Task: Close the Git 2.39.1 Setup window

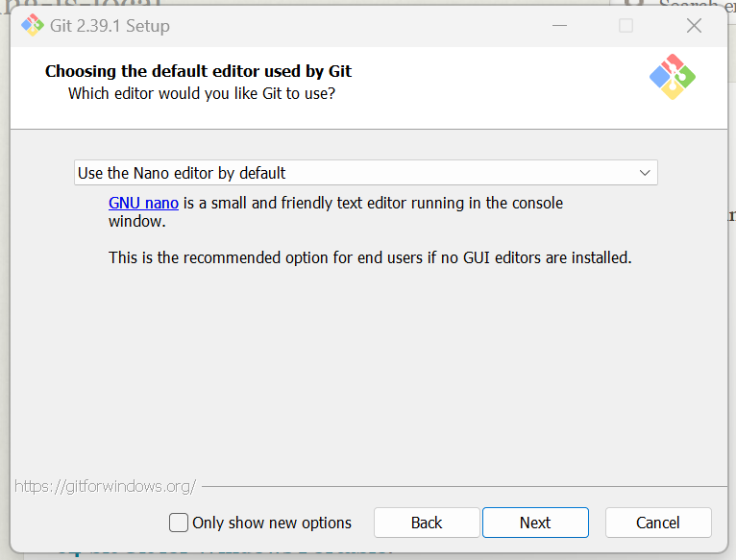Action: pyautogui.click(x=694, y=25)
